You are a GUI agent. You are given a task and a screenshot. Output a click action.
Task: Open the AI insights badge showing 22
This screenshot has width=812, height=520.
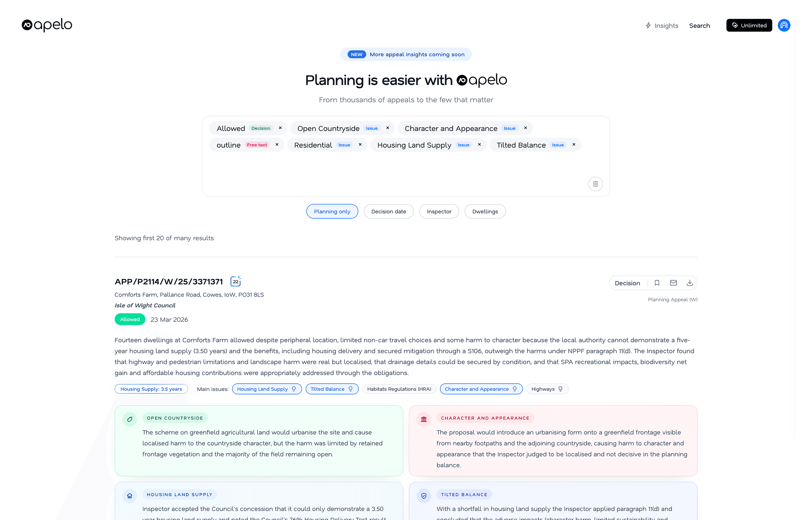[x=235, y=281]
